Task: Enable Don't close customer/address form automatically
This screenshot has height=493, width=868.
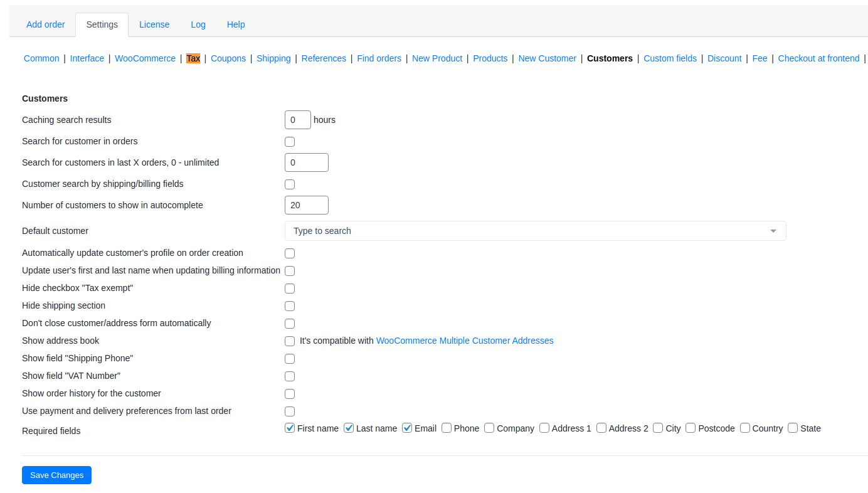Action: tap(290, 324)
